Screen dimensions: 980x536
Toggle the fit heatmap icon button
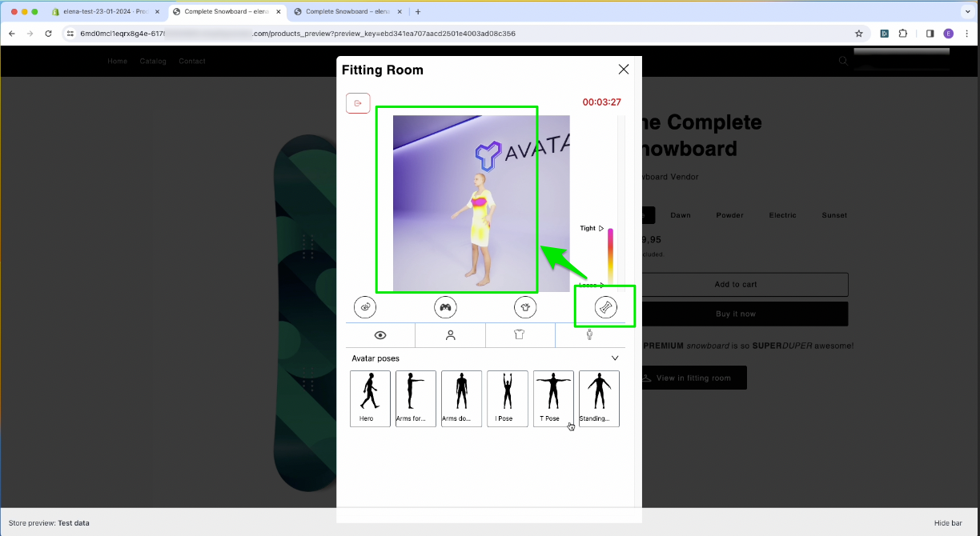[x=605, y=306]
